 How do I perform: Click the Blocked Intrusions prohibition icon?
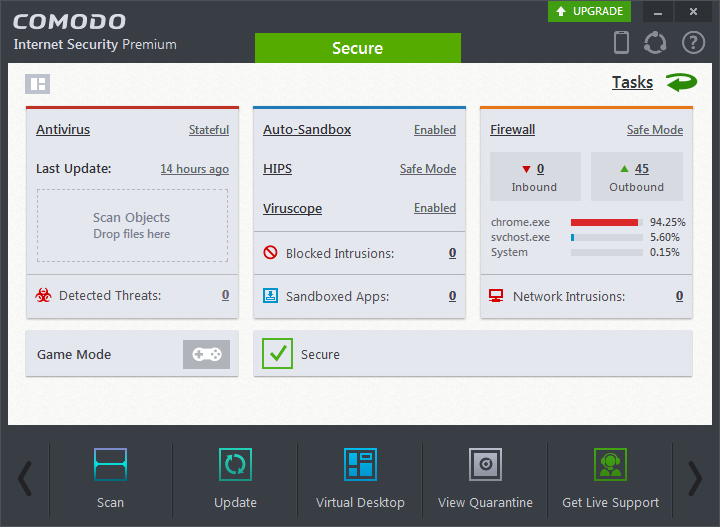270,252
